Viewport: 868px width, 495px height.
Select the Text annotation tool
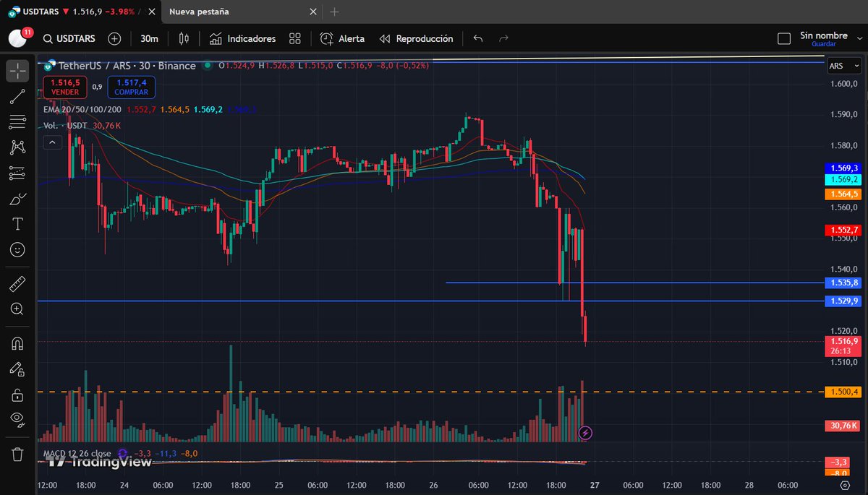17,224
